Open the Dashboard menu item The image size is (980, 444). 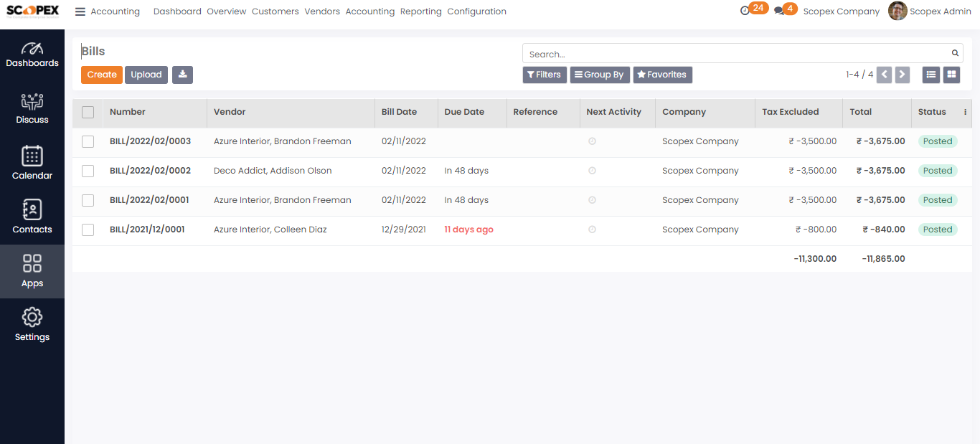[177, 11]
